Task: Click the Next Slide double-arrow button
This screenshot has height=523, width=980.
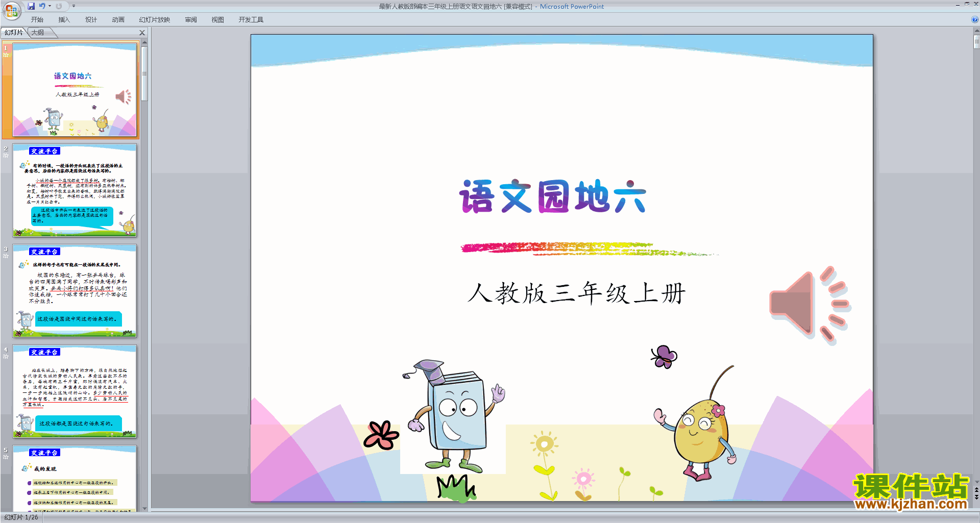Action: pos(976,497)
